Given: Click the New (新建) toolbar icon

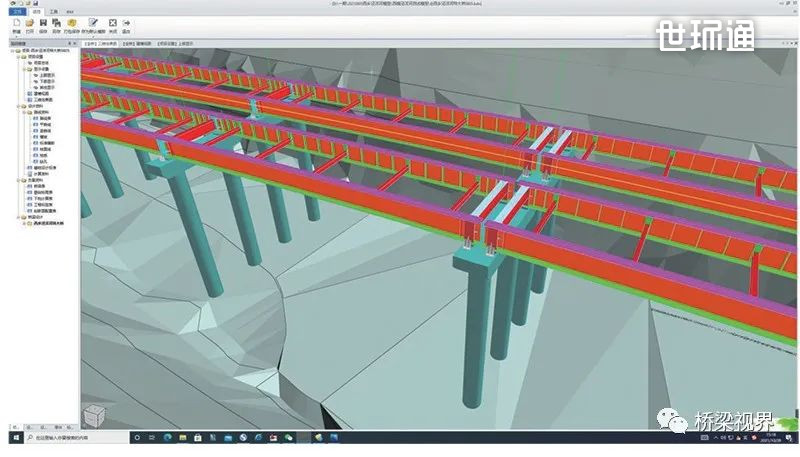Looking at the screenshot, I should tap(16, 24).
